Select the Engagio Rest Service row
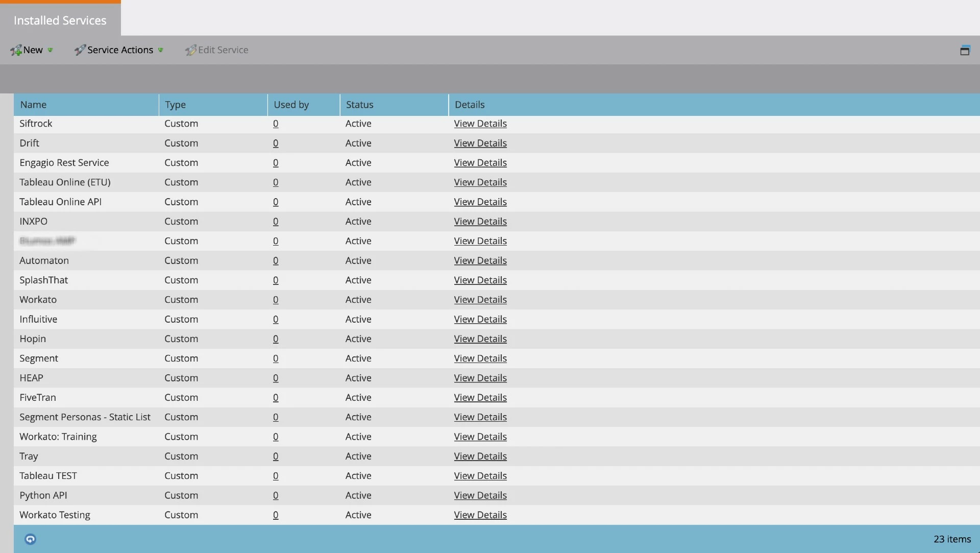Viewport: 980px width, 553px height. pos(64,163)
